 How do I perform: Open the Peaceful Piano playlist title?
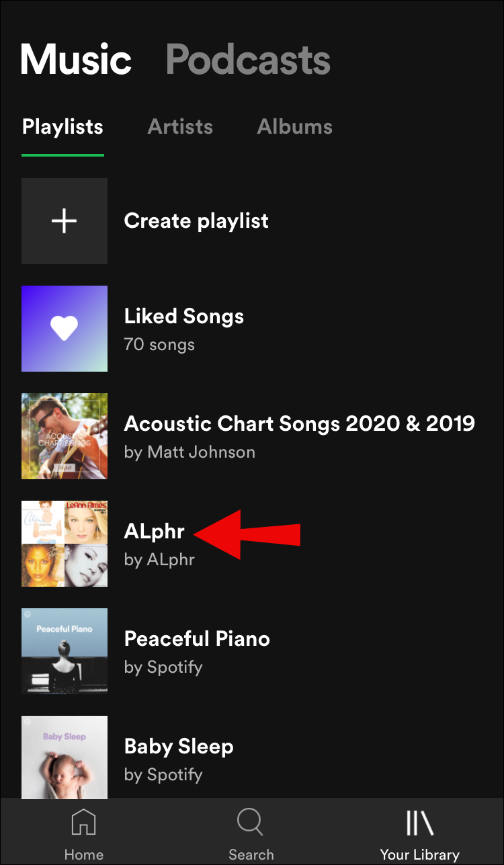[x=197, y=639]
